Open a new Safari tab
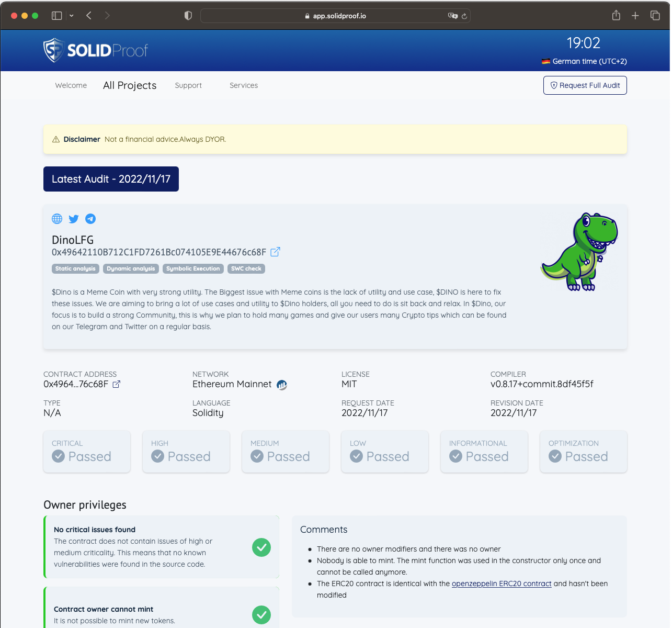672x628 pixels. [635, 16]
